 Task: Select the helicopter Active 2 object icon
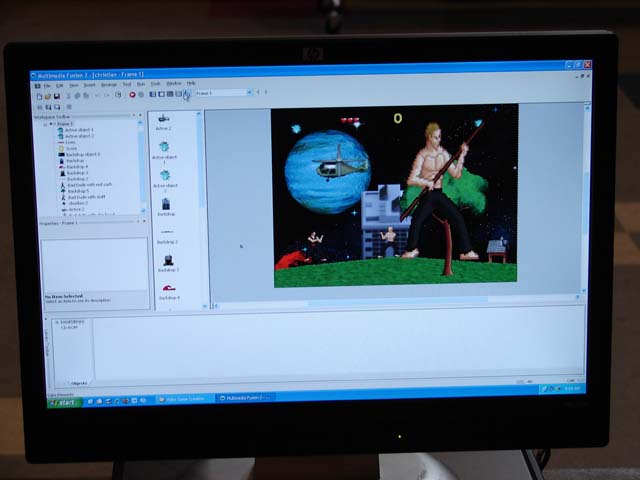coord(163,119)
